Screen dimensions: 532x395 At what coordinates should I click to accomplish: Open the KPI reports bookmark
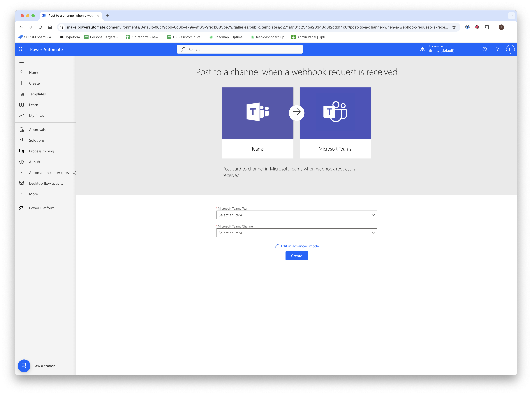[x=143, y=37]
